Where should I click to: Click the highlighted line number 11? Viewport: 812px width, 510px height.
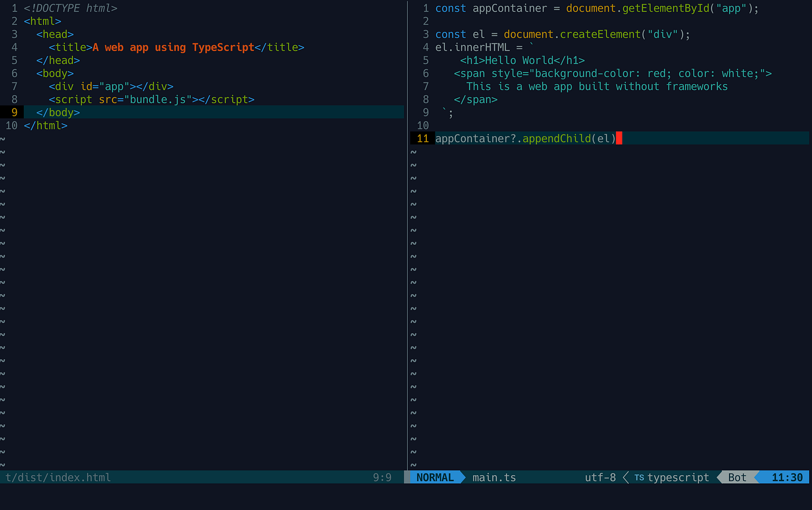(x=423, y=138)
